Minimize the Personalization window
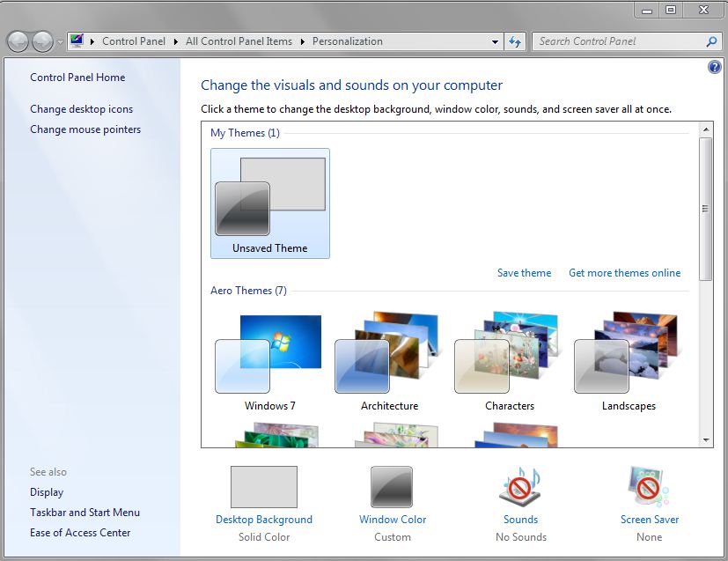Screen dimensions: 728x561 [647, 11]
